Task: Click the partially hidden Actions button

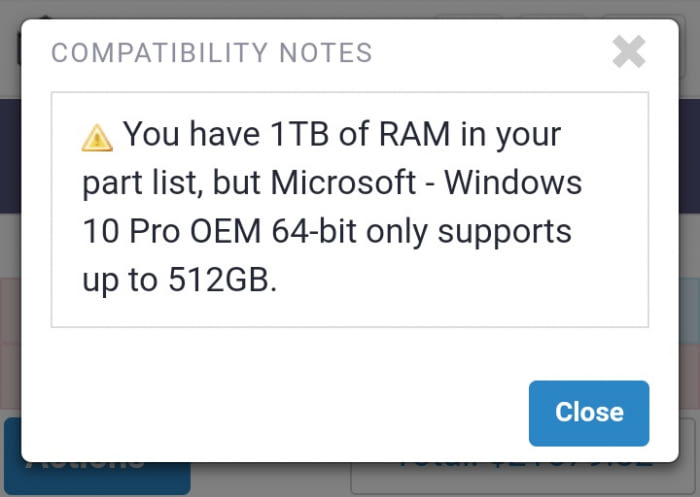Action: pos(97,478)
